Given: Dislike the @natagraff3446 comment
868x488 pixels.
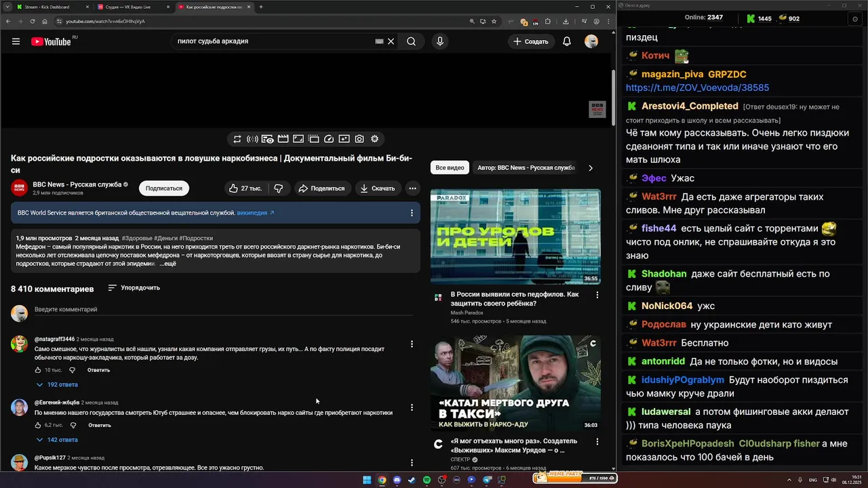Looking at the screenshot, I should coord(73,370).
